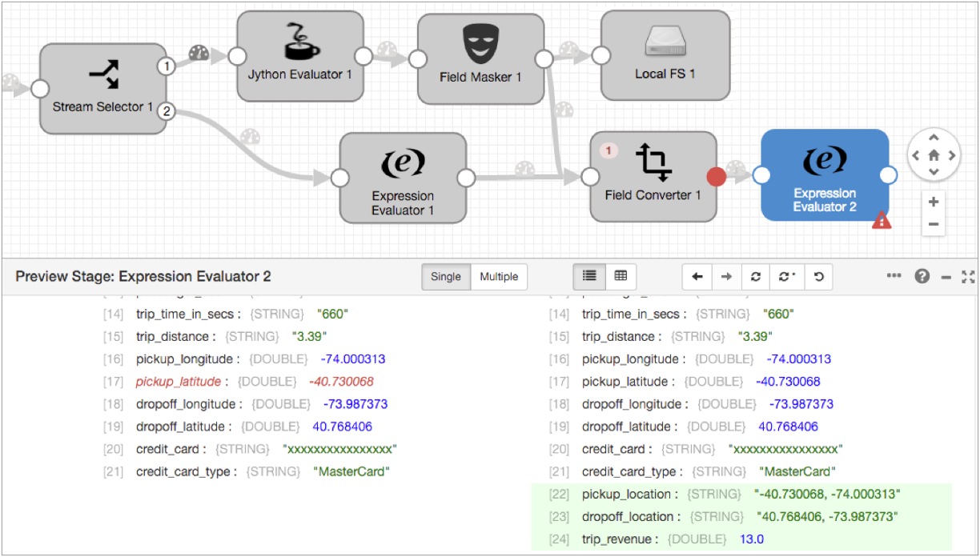Zoom in on the pipeline canvas
The width and height of the screenshot is (980, 557).
tap(934, 202)
